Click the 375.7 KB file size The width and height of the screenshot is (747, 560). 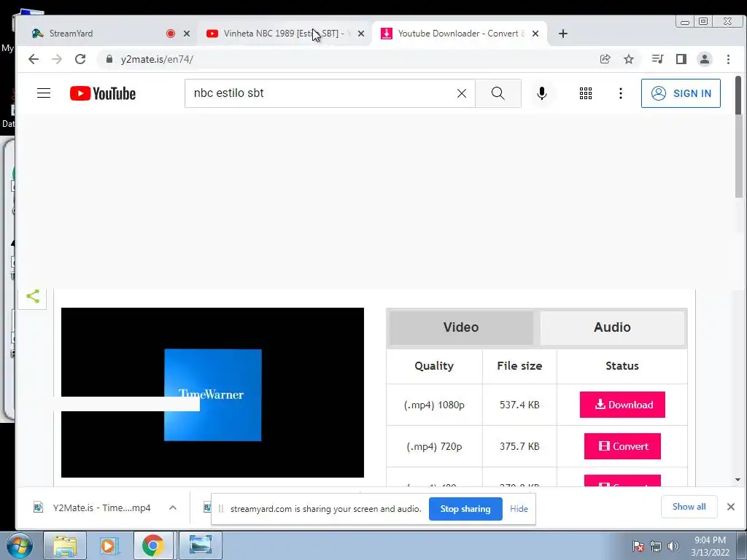[x=519, y=446]
